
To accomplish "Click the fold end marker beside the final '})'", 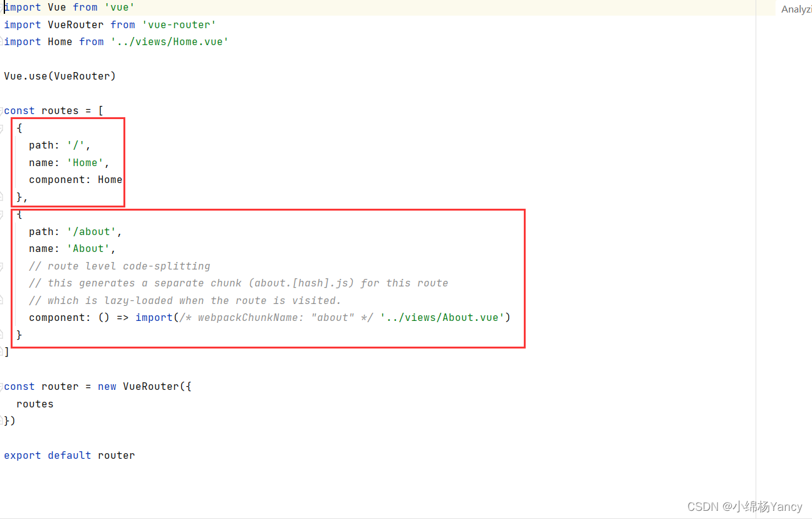I will point(1,421).
